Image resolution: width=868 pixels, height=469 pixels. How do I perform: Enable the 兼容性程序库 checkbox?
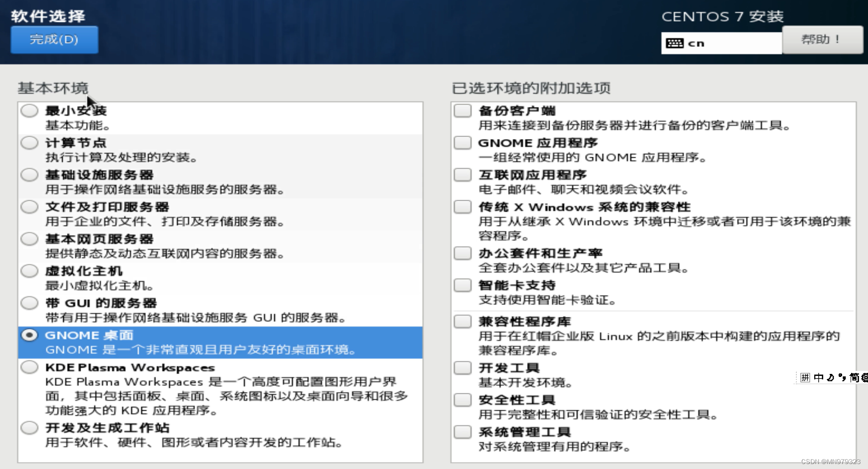coord(462,322)
